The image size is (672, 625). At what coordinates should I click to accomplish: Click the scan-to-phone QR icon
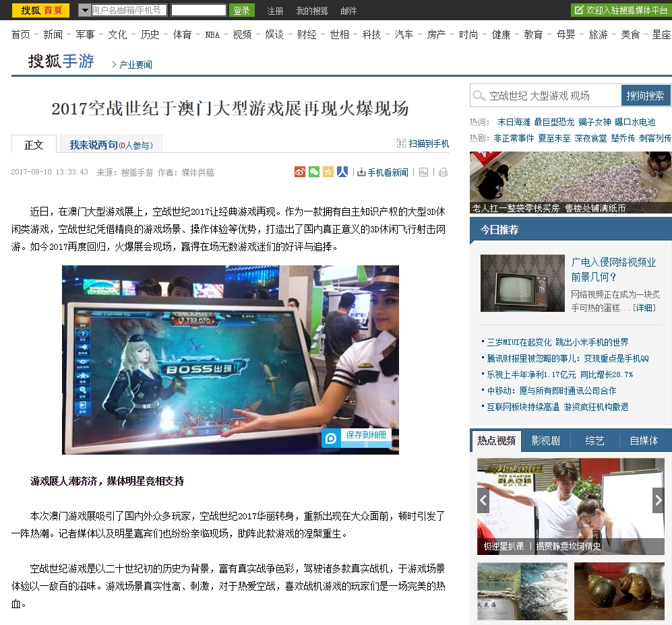[x=402, y=143]
